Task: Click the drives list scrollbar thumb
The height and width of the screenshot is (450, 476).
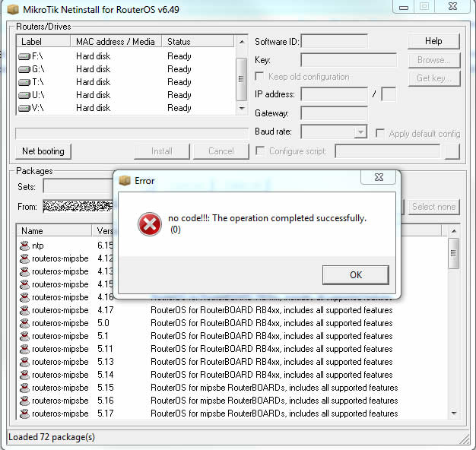Action: (x=241, y=79)
